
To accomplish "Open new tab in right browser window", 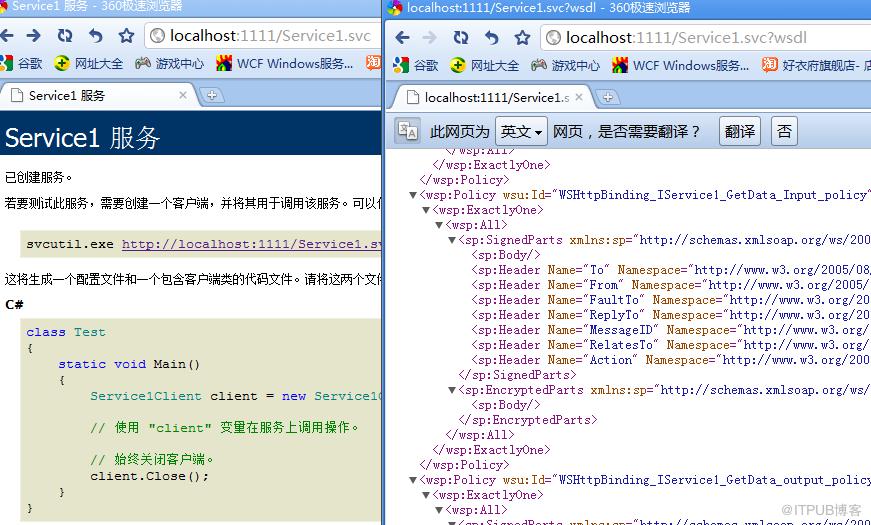I will click(608, 97).
